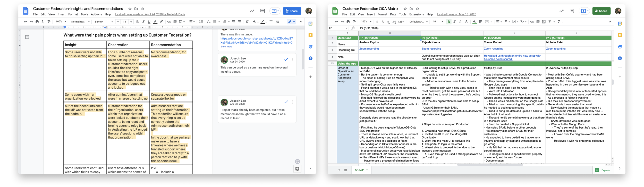Image resolution: width=644 pixels, height=187 pixels.
Task: Open the Normal text style dropdown
Action: click(80, 22)
